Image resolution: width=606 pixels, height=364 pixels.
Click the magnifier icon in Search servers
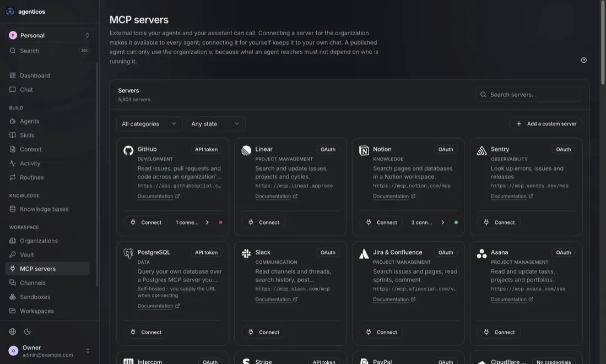[483, 94]
